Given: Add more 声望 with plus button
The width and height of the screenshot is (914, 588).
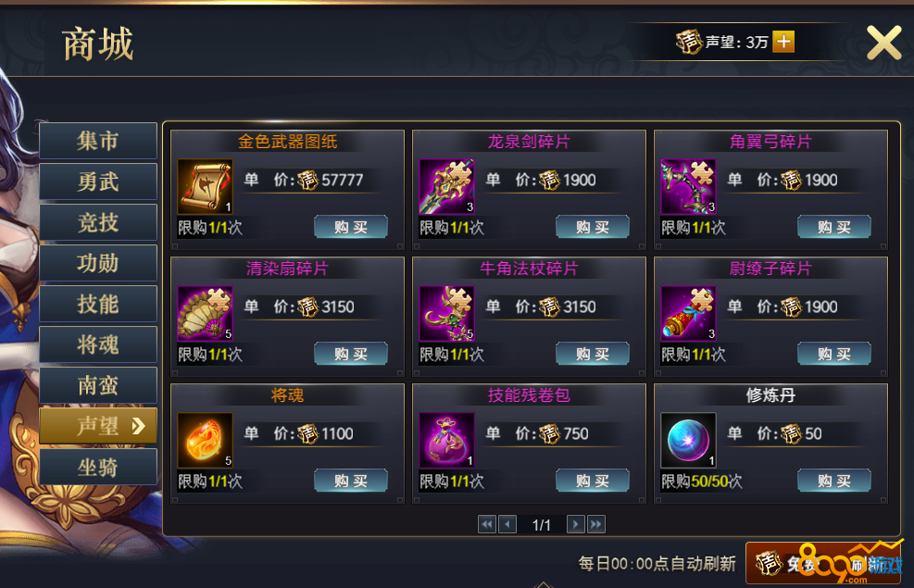Looking at the screenshot, I should click(x=783, y=42).
